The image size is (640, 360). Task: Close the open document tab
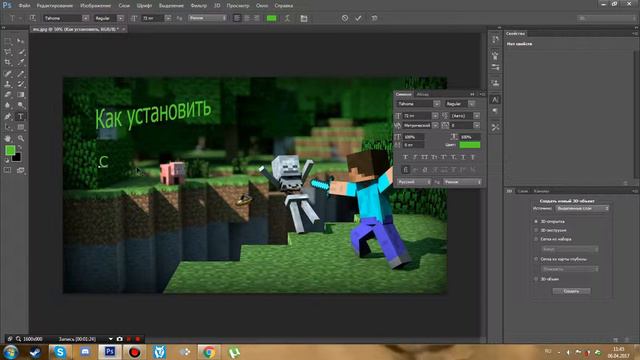(x=124, y=29)
